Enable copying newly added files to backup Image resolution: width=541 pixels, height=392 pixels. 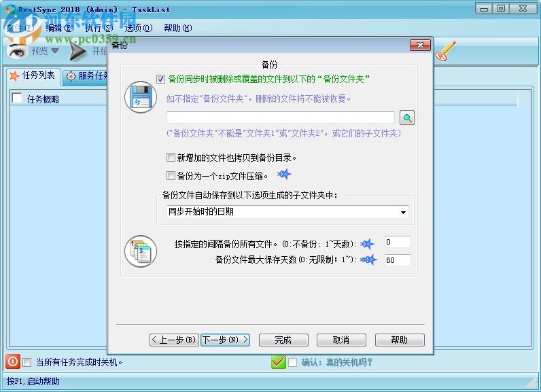click(171, 158)
